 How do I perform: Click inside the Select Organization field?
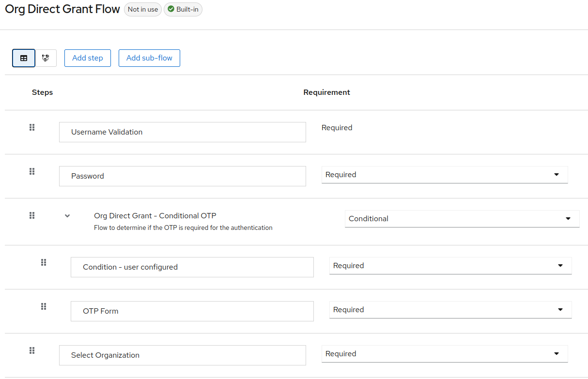[x=182, y=355]
